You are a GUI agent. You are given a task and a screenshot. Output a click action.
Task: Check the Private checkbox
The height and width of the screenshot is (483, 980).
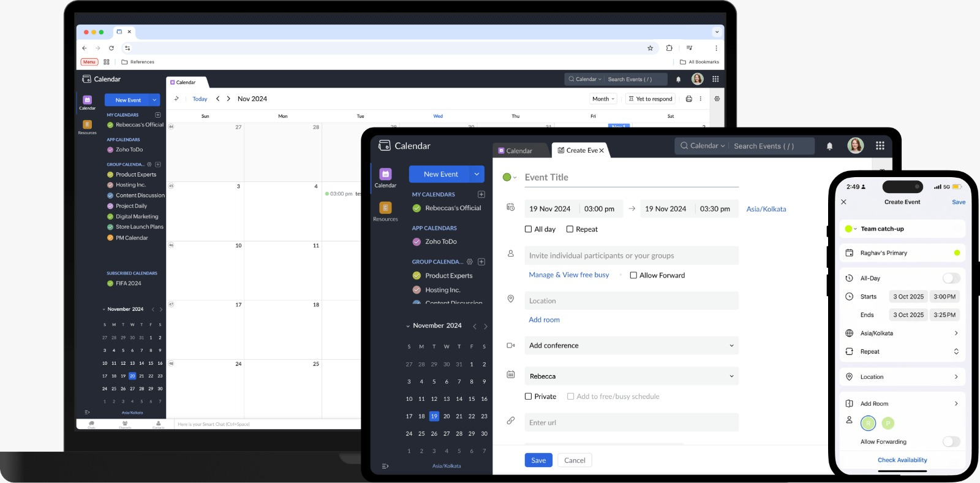[528, 397]
